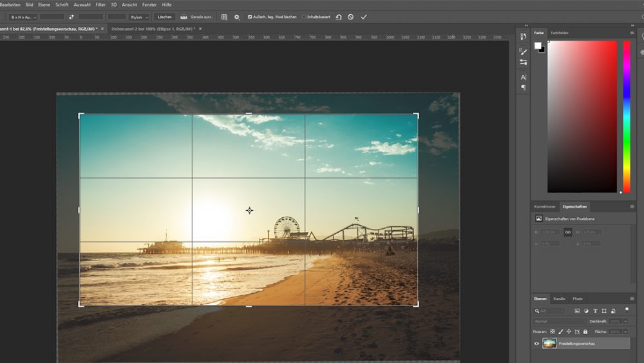Open the Filter menu
644x363 pixels.
coord(100,5)
